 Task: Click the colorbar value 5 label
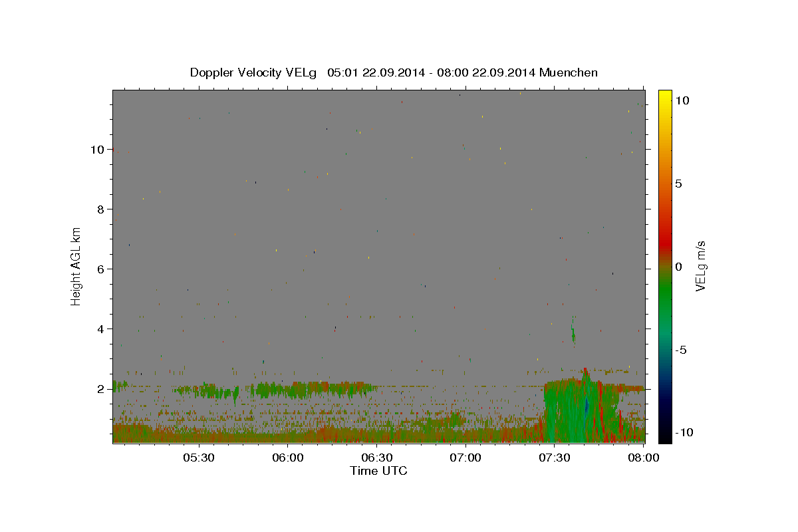pos(679,184)
